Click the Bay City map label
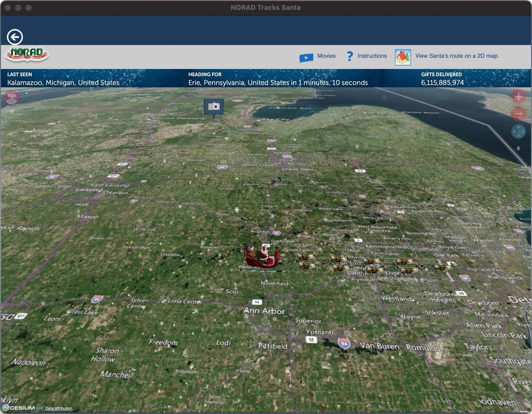 coord(275,119)
